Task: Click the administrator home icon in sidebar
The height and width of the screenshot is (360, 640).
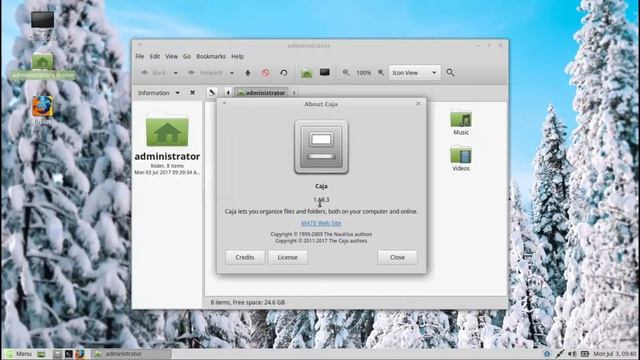Action: tap(167, 131)
